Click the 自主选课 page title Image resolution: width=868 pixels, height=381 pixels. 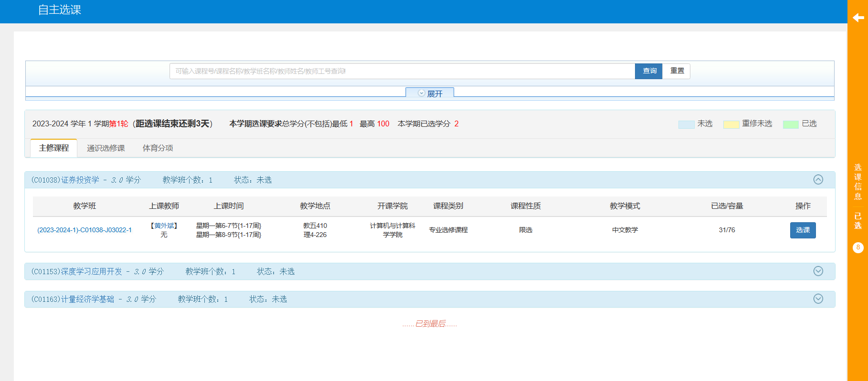(60, 10)
